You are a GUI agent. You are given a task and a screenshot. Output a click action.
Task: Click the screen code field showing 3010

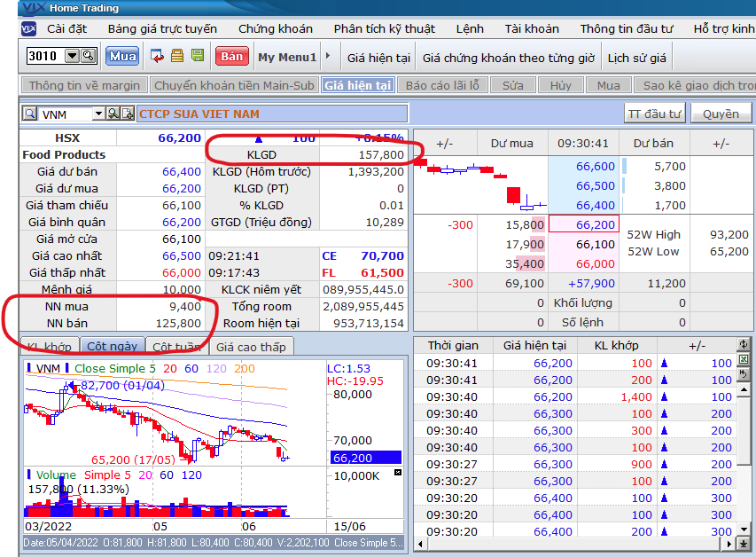click(x=45, y=56)
